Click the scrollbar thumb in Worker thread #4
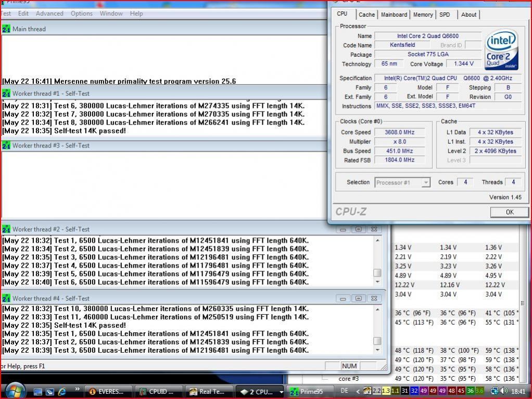Screen dimensions: 532x399 tap(377, 341)
